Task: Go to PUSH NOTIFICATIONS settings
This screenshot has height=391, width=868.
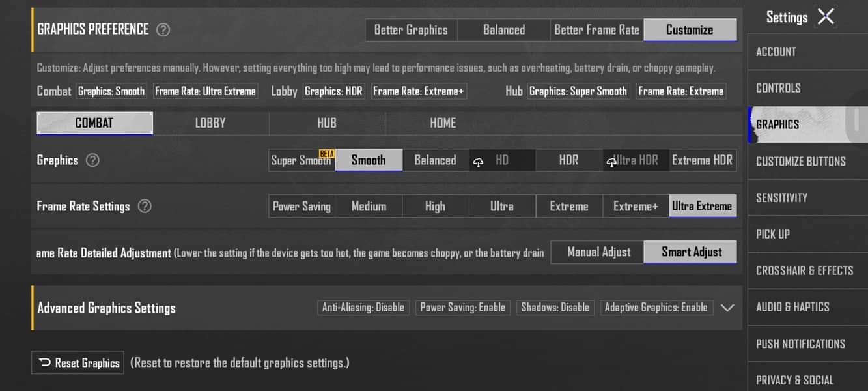Action: click(x=808, y=344)
